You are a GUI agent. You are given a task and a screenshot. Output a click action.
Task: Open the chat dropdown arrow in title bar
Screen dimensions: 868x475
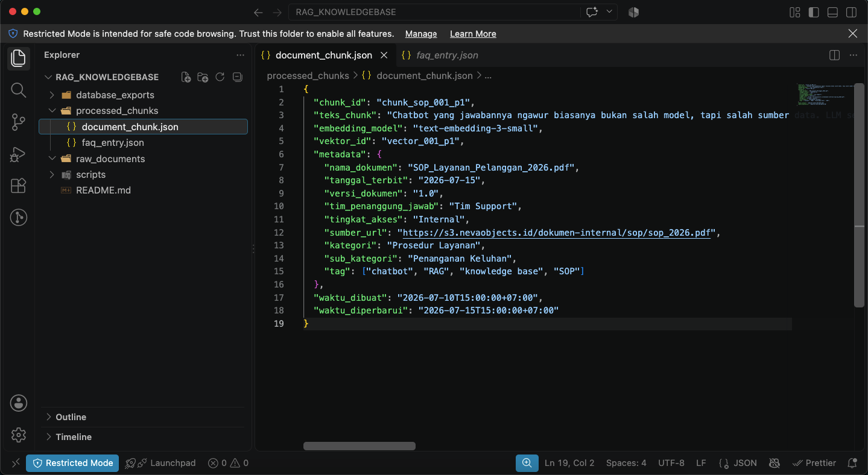tap(609, 12)
